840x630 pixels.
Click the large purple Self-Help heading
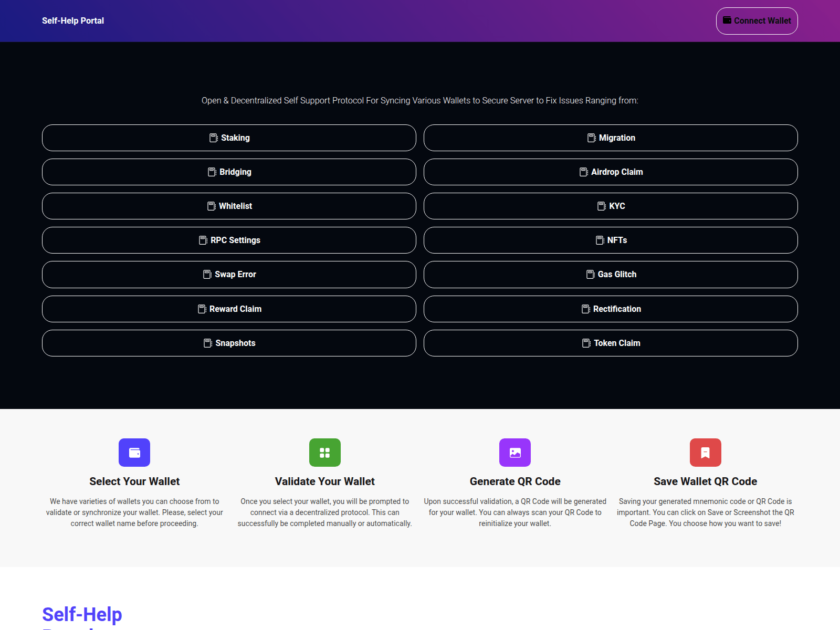point(82,614)
